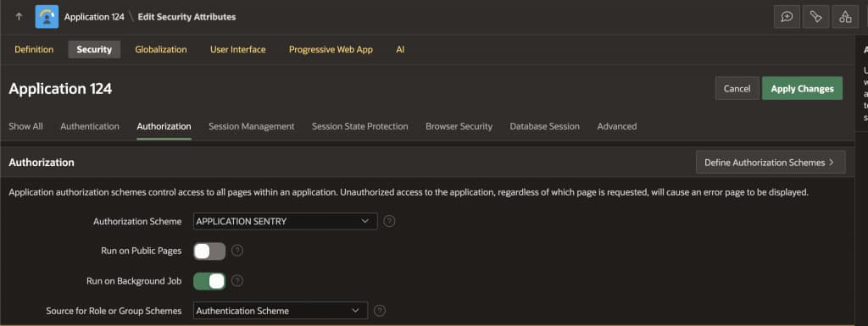Open Source for Role or Group Schemes dropdown
The width and height of the screenshot is (868, 326).
(x=280, y=311)
